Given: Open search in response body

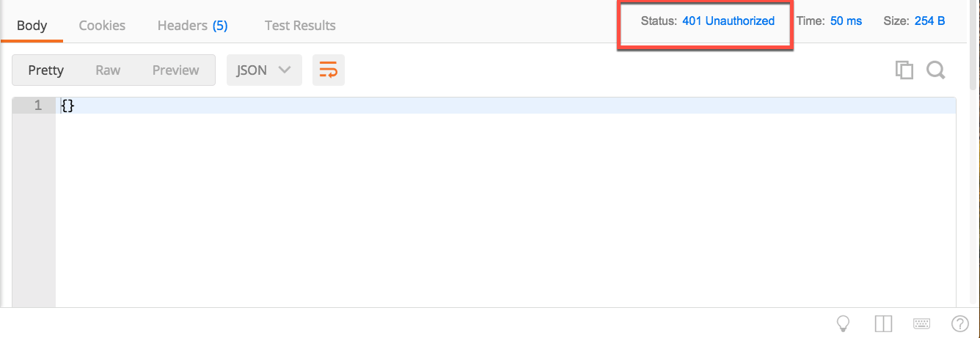Looking at the screenshot, I should tap(935, 70).
